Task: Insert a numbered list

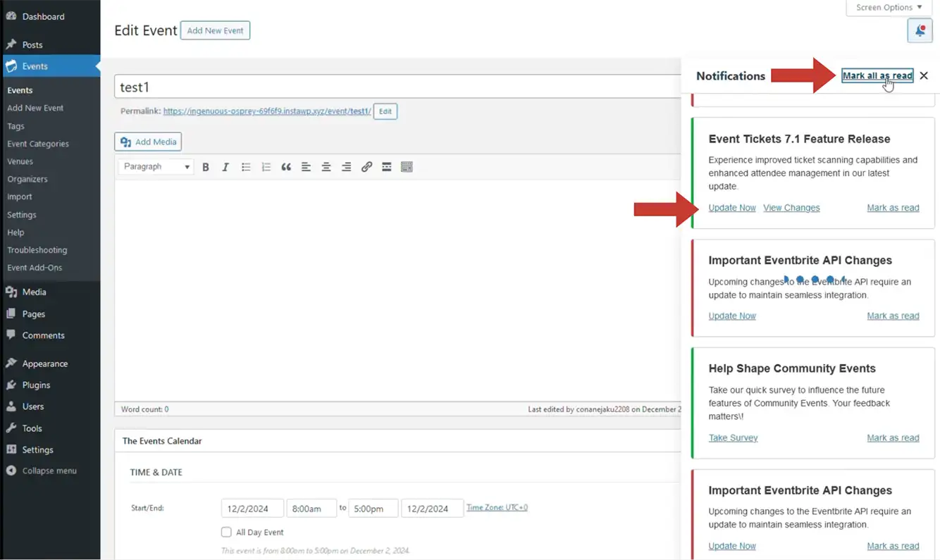Action: [266, 167]
